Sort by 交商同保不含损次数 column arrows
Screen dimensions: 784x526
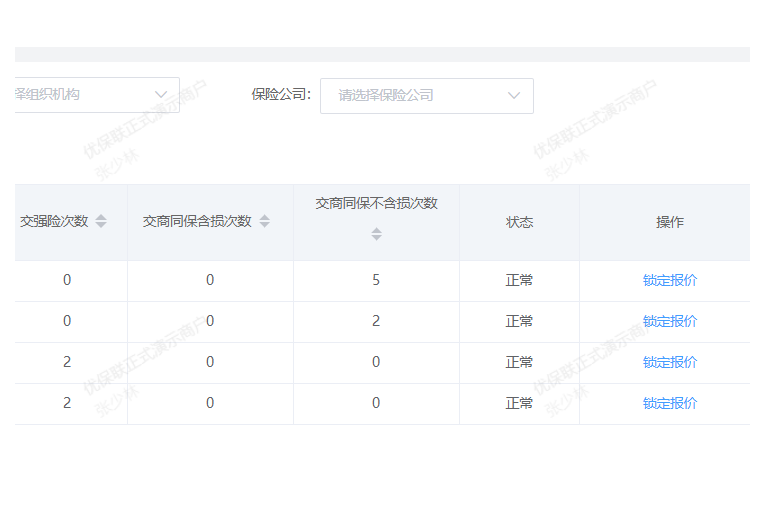(x=376, y=234)
